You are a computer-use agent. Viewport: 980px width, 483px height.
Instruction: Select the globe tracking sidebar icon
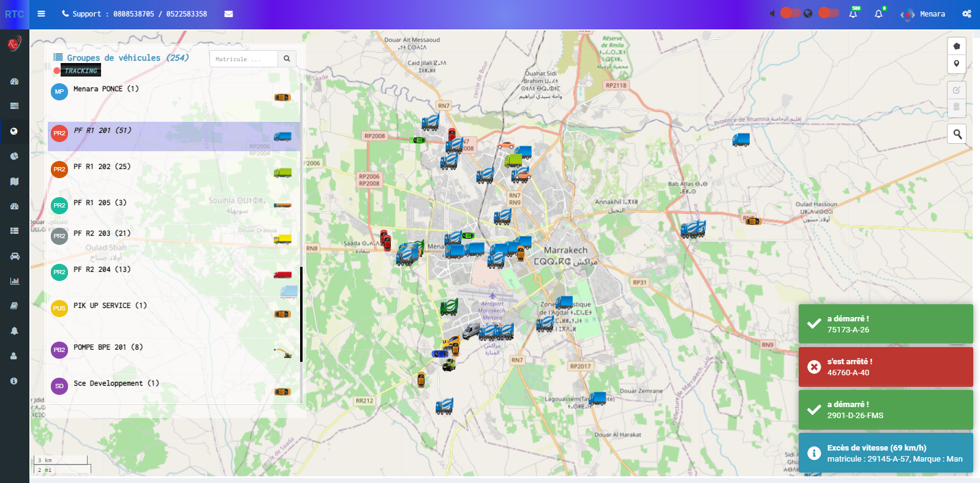point(14,131)
